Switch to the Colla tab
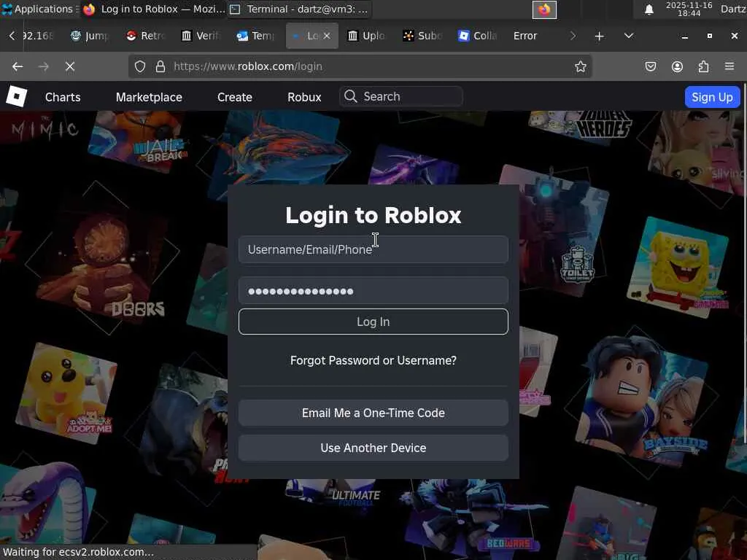The height and width of the screenshot is (560, 747). pyautogui.click(x=477, y=36)
